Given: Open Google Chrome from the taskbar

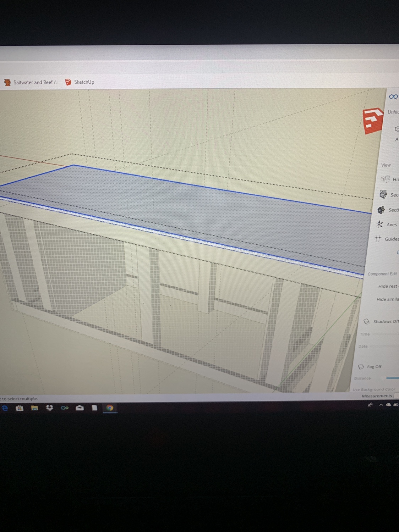Looking at the screenshot, I should click(x=110, y=408).
